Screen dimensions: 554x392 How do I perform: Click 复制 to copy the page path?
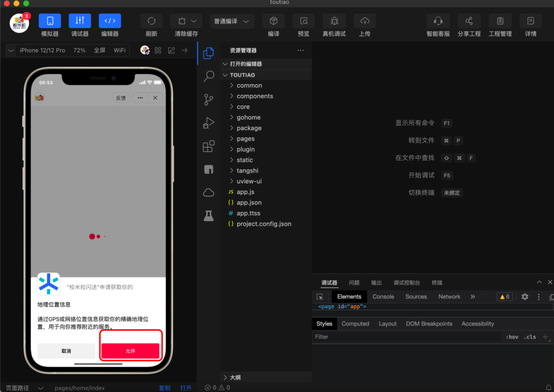coord(164,387)
